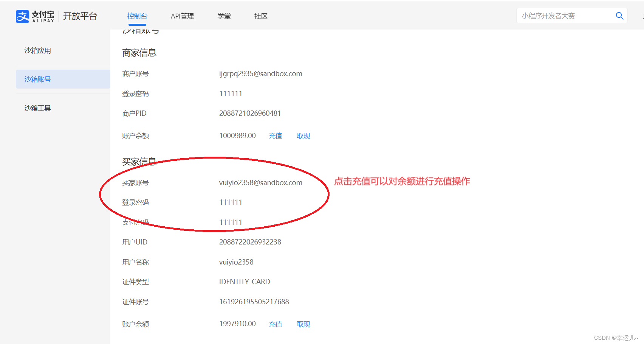Click the search magnifier icon
Screen dimensions: 644x344
619,16
